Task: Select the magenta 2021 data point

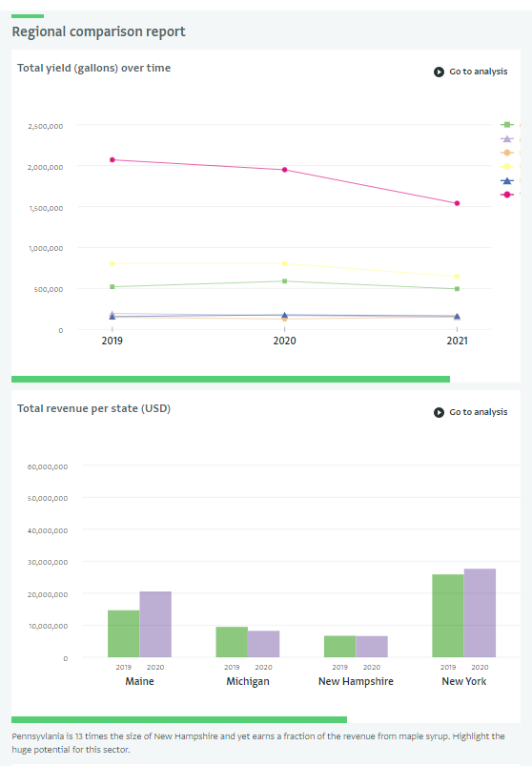Action: pyautogui.click(x=458, y=203)
